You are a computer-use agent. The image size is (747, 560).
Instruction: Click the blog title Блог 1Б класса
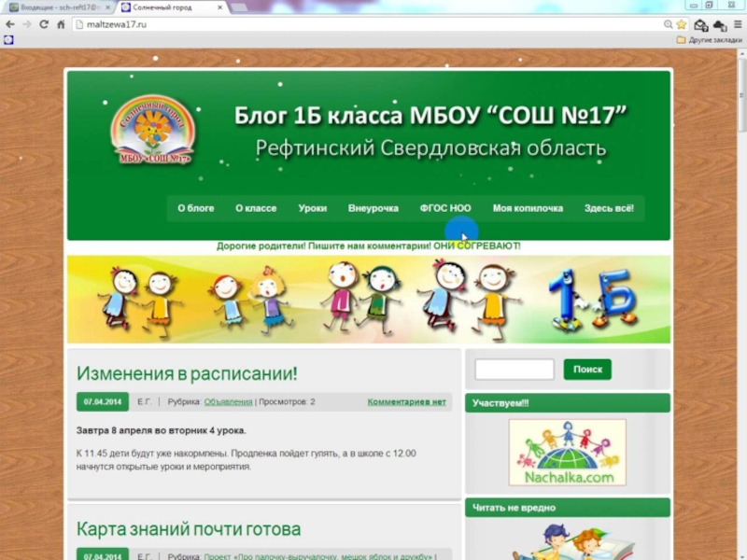(x=430, y=116)
